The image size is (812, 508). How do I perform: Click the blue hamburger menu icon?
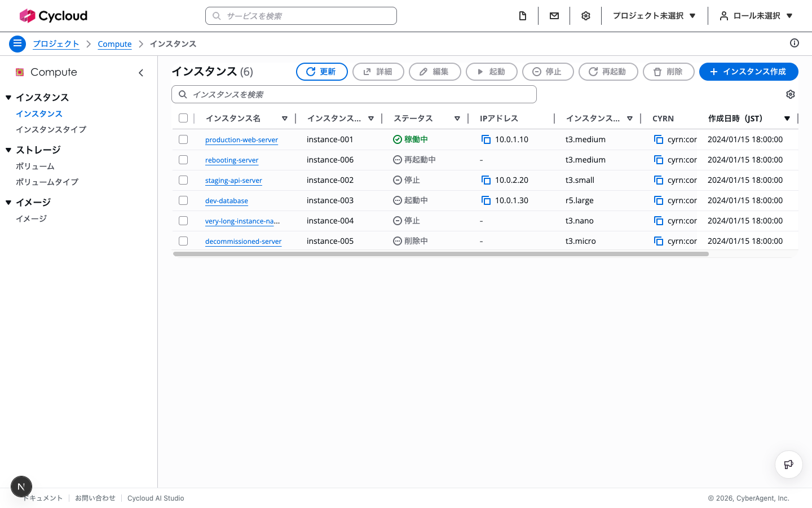17,43
